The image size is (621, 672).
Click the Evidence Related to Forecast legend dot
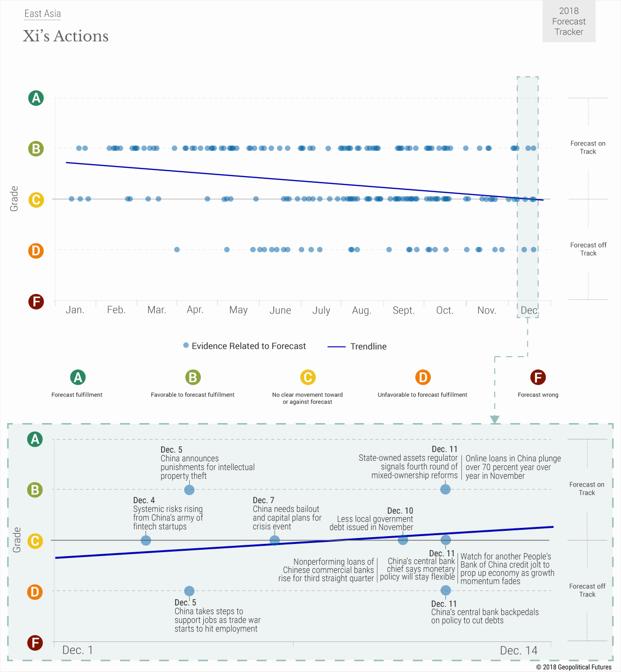[x=186, y=345]
